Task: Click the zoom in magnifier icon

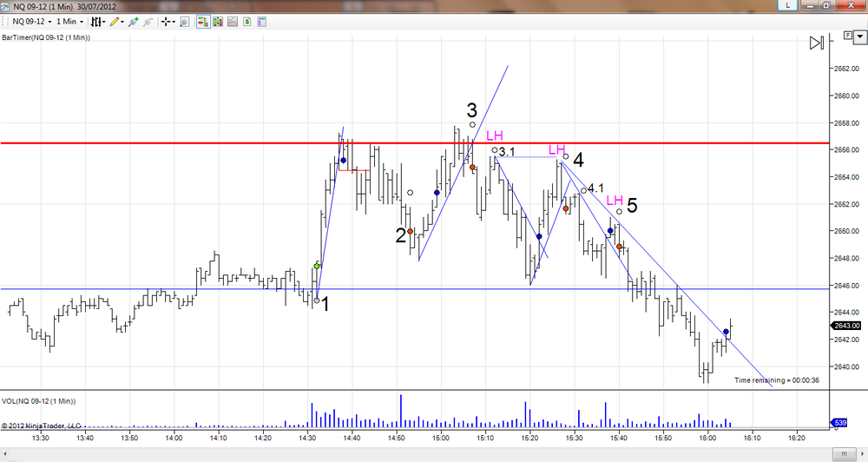Action: (x=133, y=22)
